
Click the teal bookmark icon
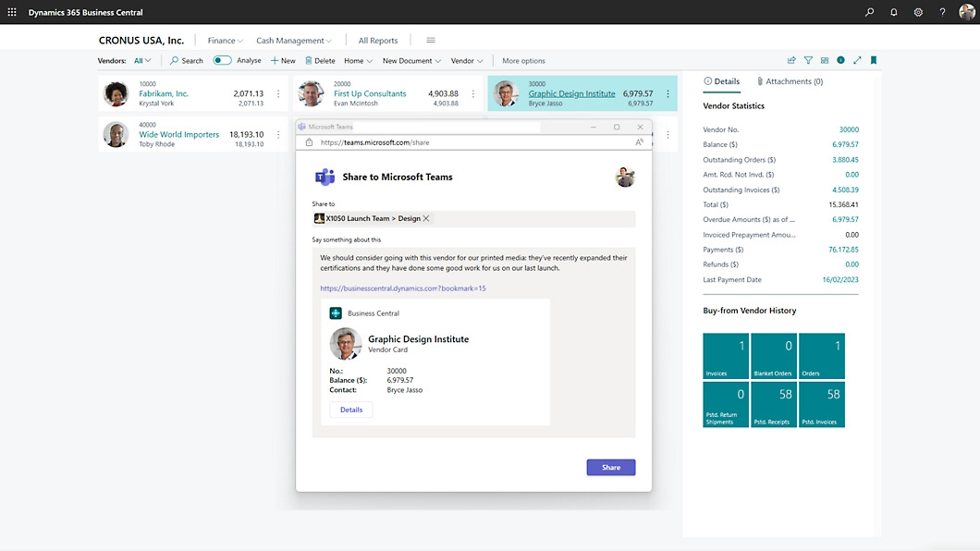[x=874, y=60]
